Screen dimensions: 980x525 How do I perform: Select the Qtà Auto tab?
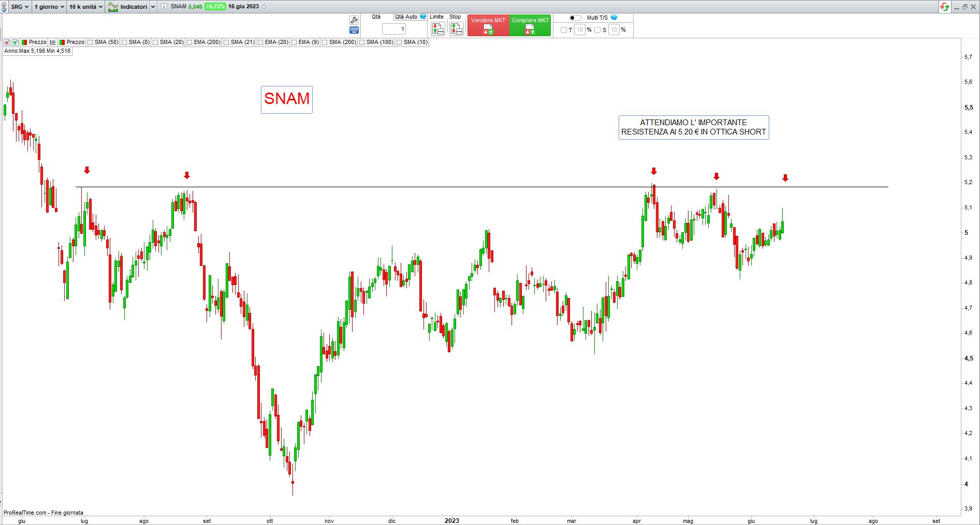[x=406, y=17]
